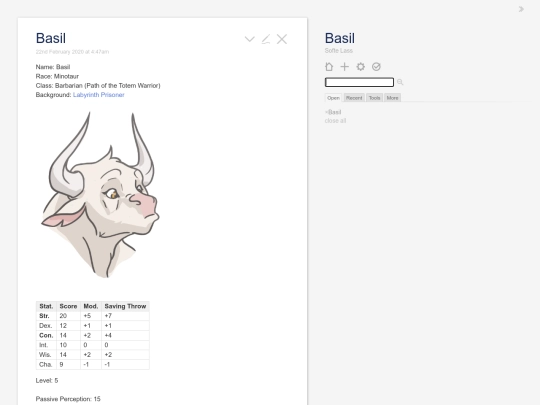
Task: Close the Basil tiddler
Action: (282, 39)
